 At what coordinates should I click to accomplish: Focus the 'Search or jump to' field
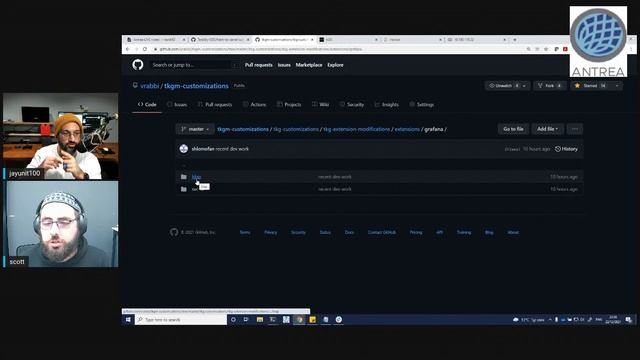pos(194,65)
